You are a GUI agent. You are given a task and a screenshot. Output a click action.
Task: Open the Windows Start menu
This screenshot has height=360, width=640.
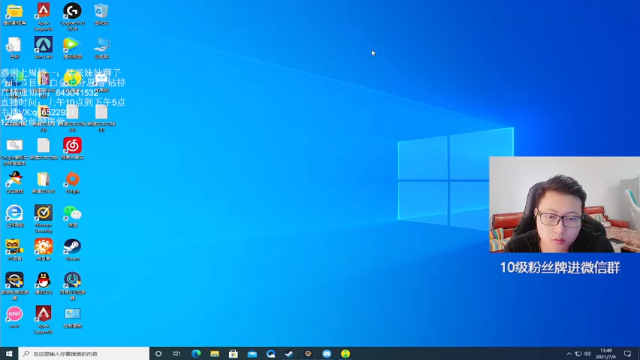click(9, 353)
